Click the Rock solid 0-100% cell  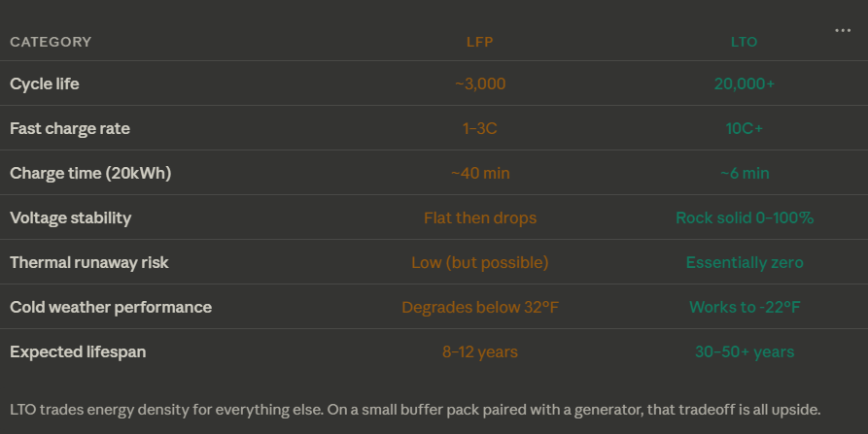(744, 217)
